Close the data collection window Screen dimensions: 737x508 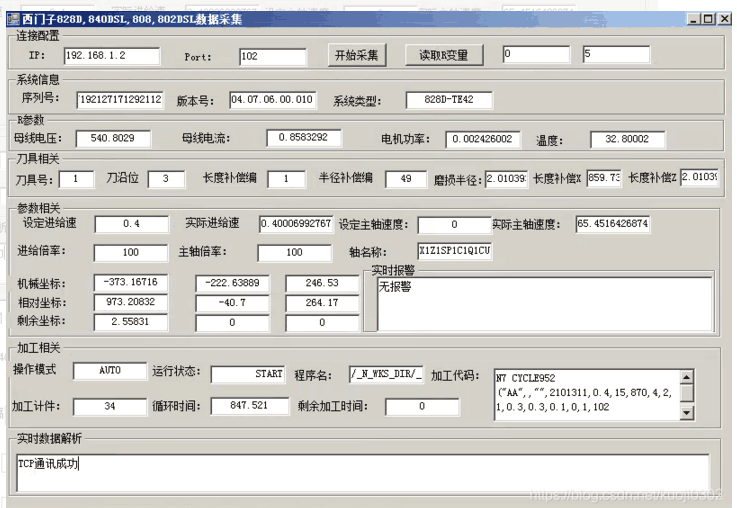pyautogui.click(x=724, y=19)
